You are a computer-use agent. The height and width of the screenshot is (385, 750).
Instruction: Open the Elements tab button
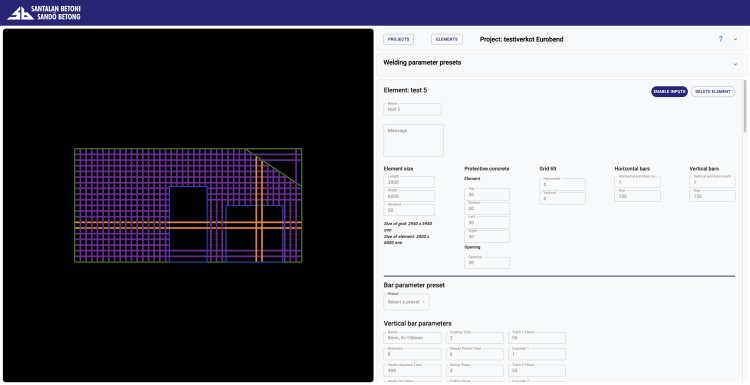point(447,39)
